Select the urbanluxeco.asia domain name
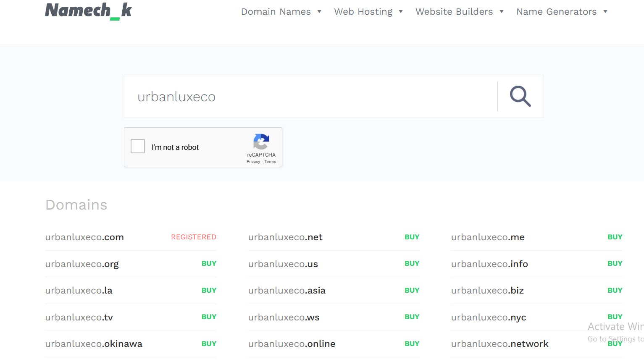Image resolution: width=644 pixels, height=362 pixels. [287, 291]
